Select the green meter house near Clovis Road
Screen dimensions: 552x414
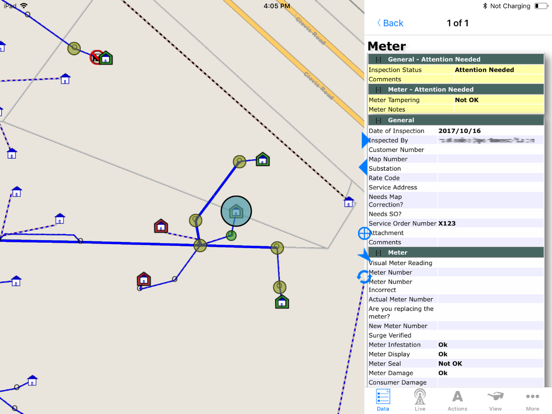263,159
